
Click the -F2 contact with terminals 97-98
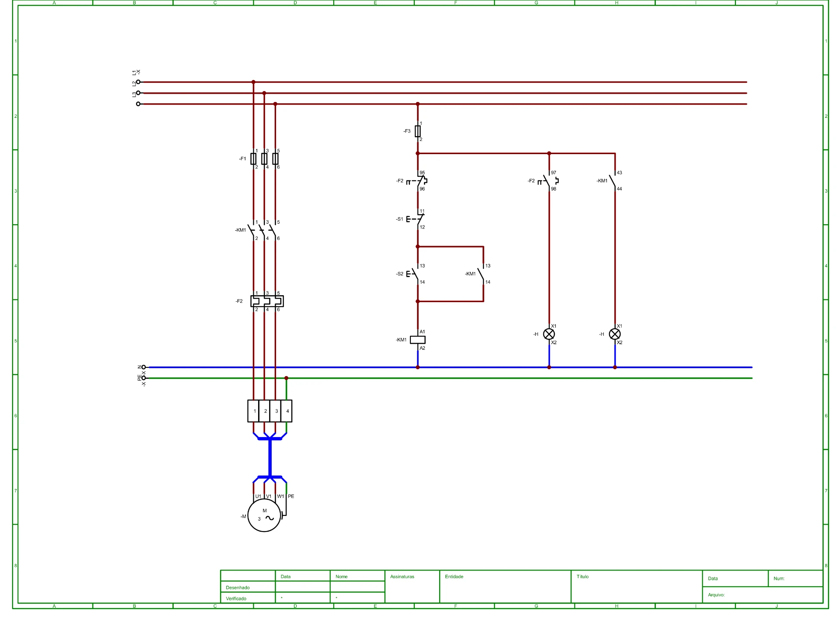[x=549, y=181]
